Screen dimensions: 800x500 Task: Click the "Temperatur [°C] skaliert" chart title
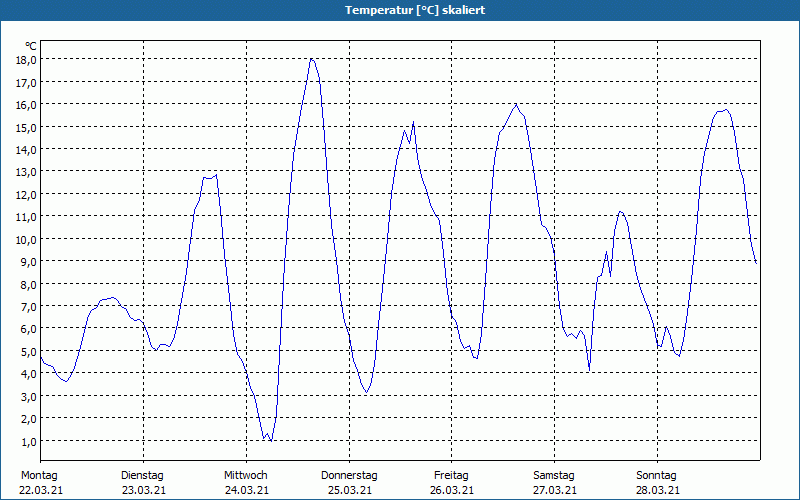(400, 10)
